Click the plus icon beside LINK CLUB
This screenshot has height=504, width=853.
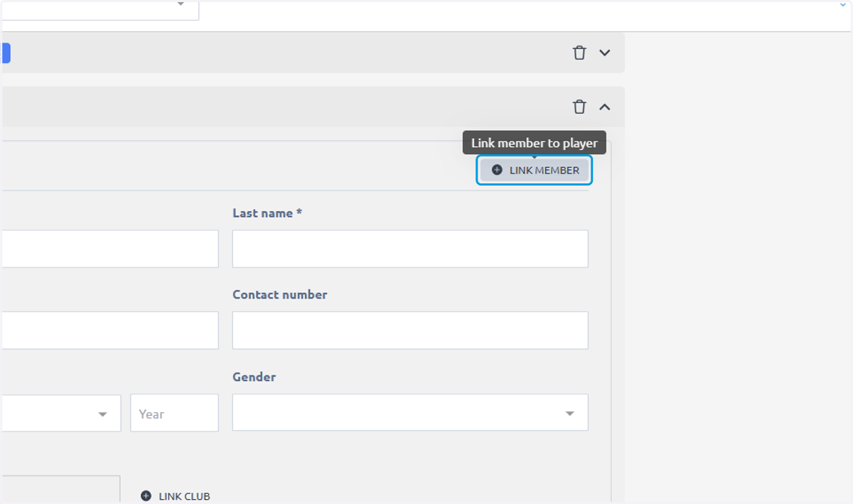146,496
